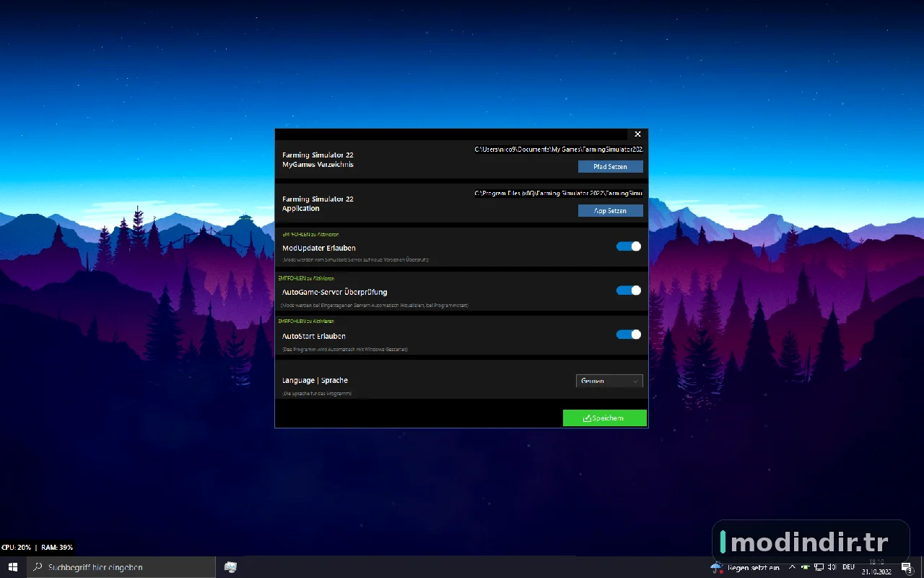This screenshot has width=924, height=578.
Task: Select the MyGames directory path field
Action: (x=558, y=149)
